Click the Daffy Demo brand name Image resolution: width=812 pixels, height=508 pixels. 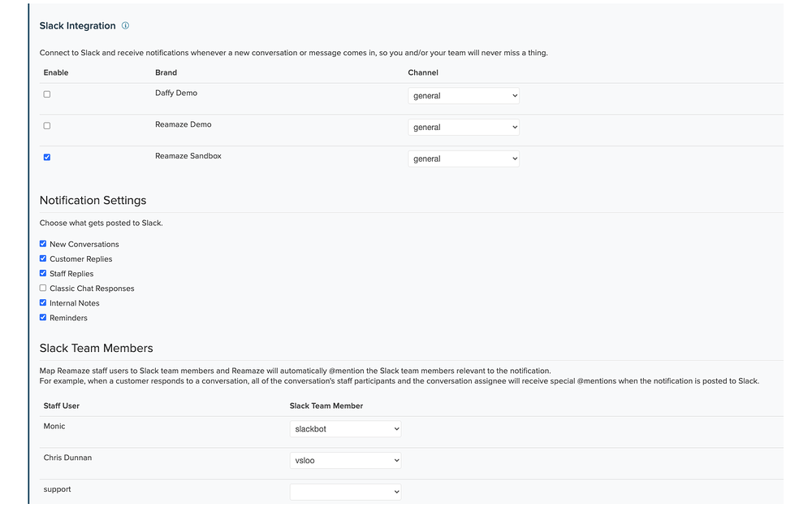176,93
